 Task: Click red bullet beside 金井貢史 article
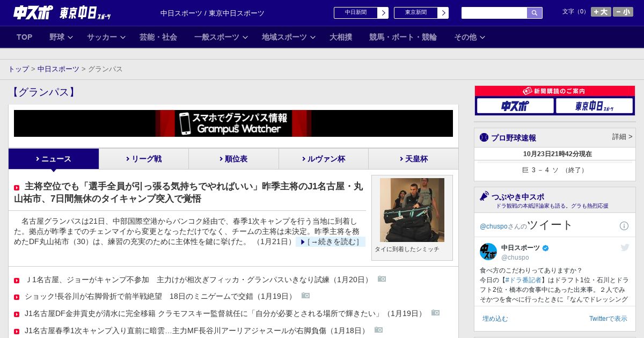pos(17,314)
